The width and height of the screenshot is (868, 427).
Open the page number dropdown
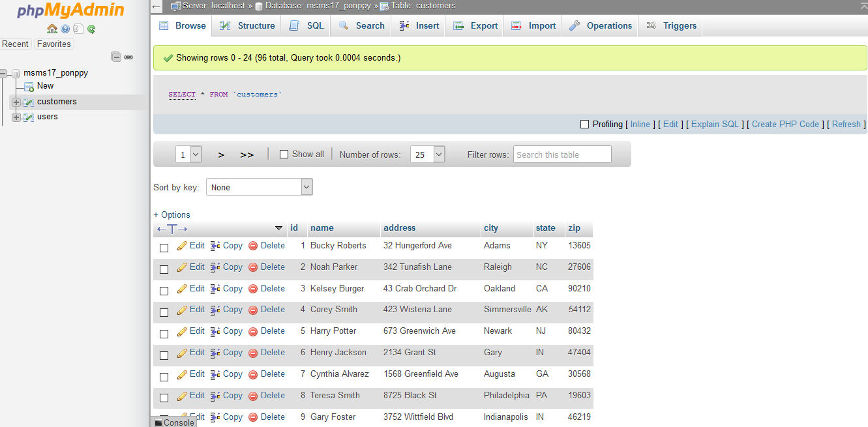tap(188, 155)
